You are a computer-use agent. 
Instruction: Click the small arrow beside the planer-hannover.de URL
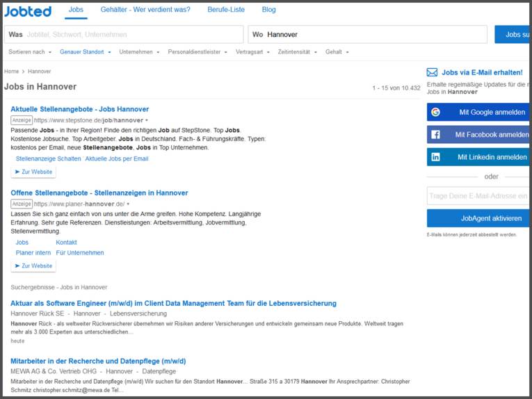[128, 204]
